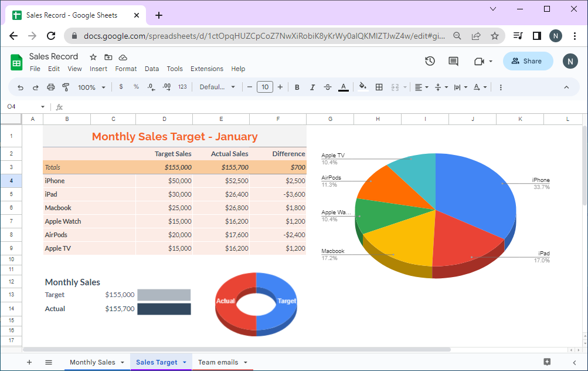This screenshot has width=588, height=371.
Task: Click the Explore icon at bottom right
Action: point(547,362)
